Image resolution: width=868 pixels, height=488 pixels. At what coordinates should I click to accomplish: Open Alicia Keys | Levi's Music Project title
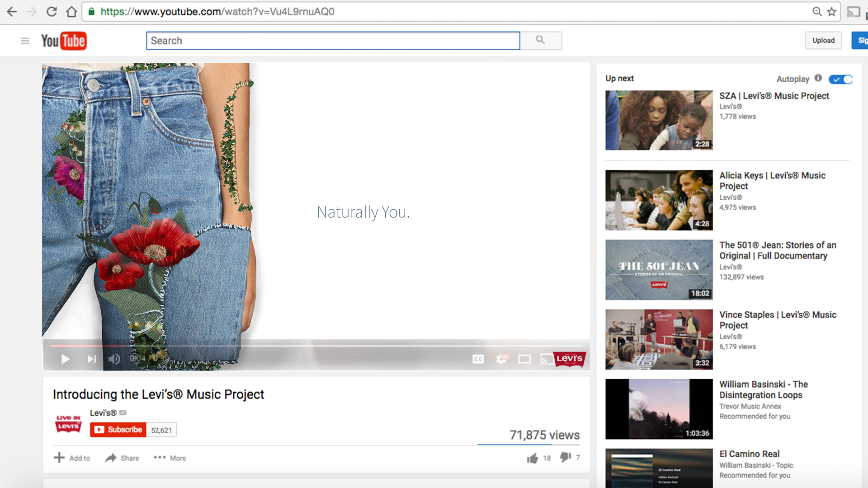coord(772,181)
